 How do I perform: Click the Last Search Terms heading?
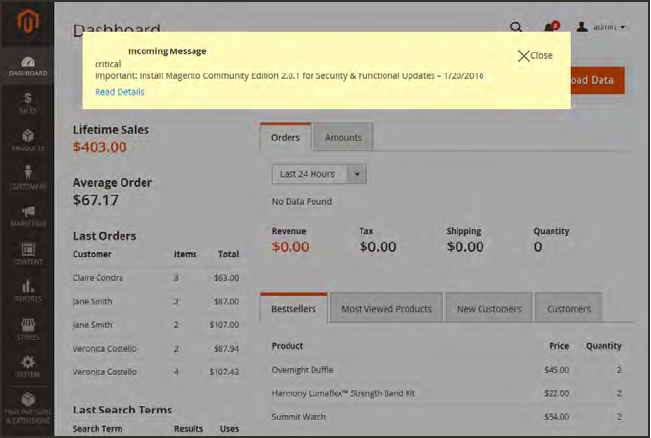(x=122, y=410)
